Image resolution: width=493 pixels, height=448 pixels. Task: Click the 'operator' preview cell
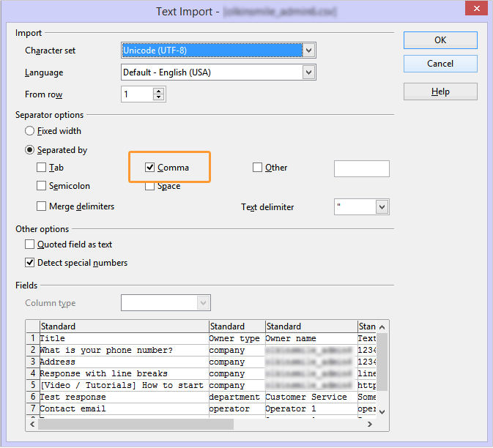237,408
